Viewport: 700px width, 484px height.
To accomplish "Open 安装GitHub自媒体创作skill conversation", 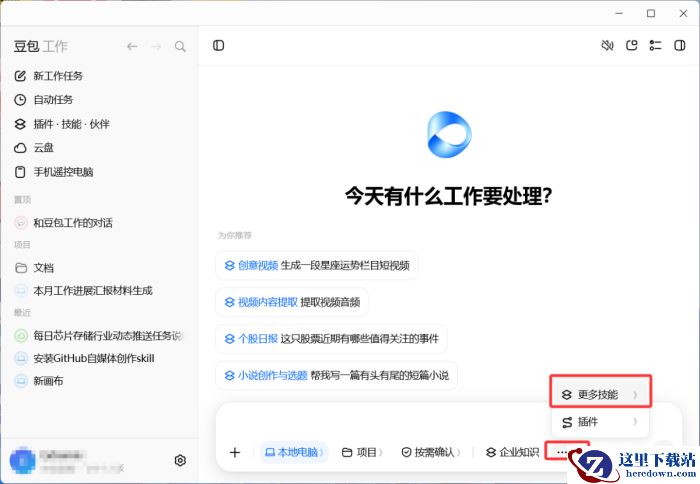I will click(84, 358).
